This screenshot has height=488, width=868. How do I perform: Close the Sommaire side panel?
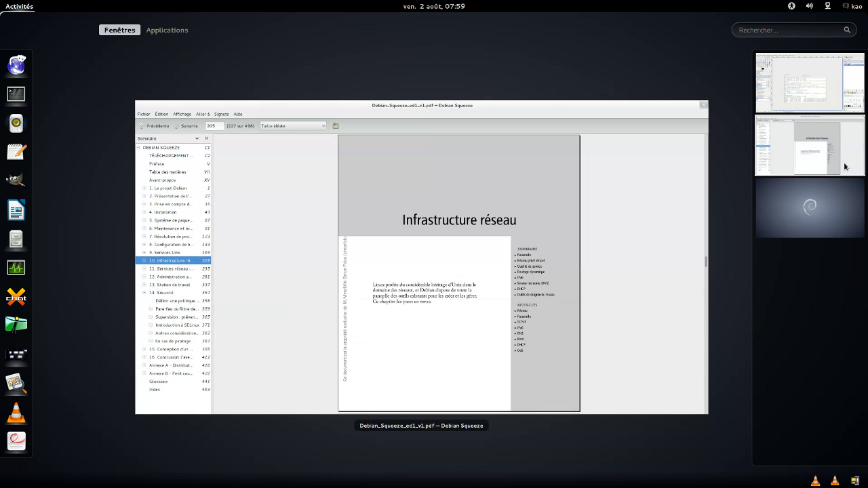pyautogui.click(x=207, y=138)
